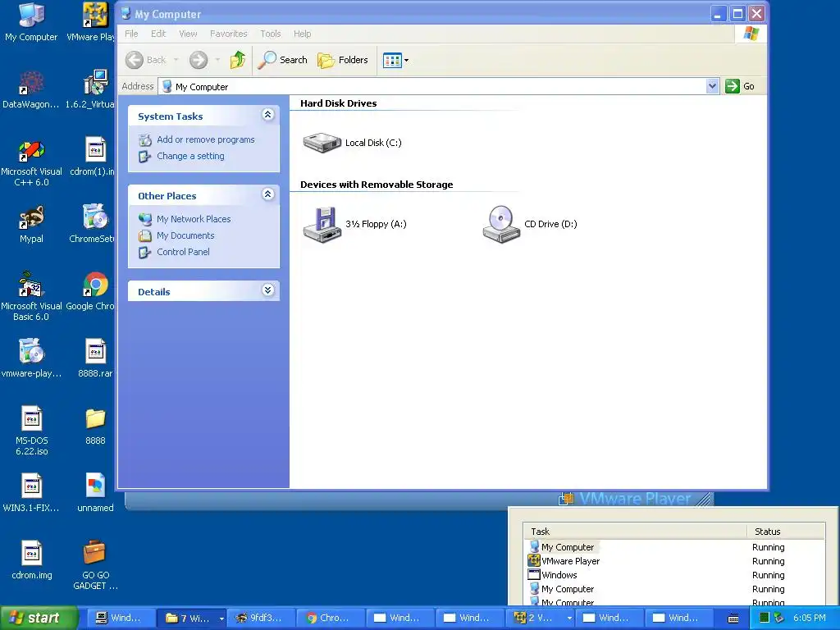Click Change a setting link
840x630 pixels.
[x=190, y=156]
